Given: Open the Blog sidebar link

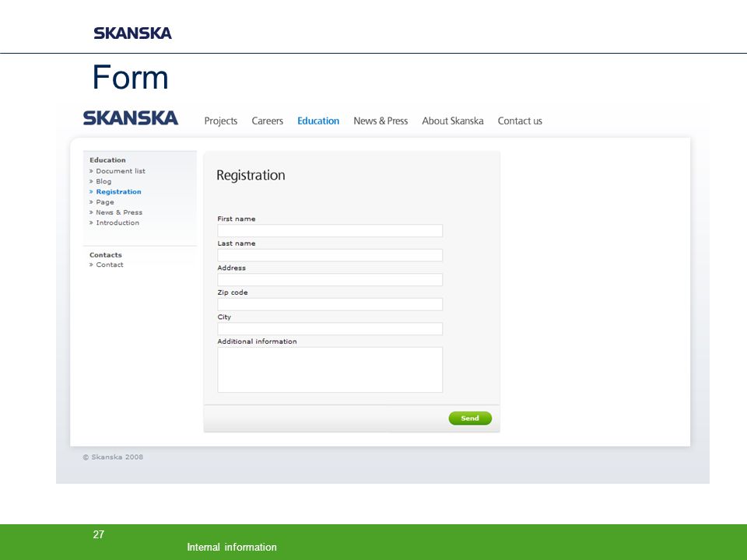Looking at the screenshot, I should 103,181.
